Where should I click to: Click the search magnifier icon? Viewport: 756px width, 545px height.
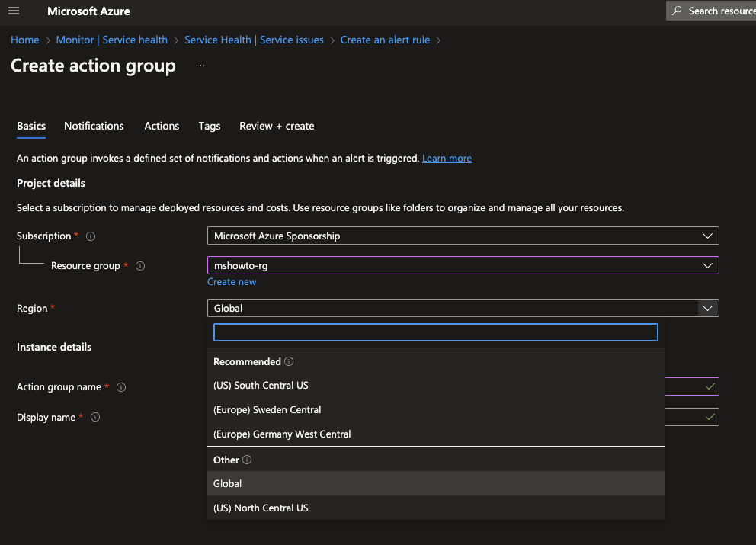point(677,11)
